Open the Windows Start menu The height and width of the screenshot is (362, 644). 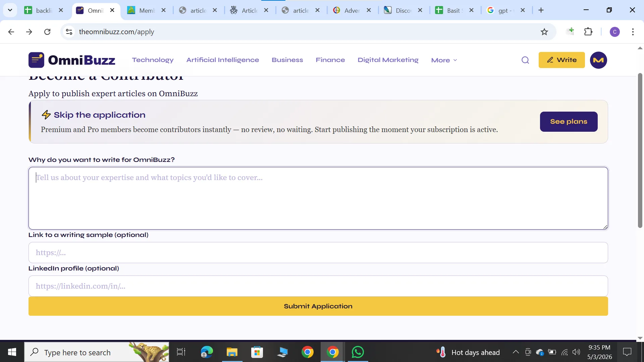coord(12,352)
